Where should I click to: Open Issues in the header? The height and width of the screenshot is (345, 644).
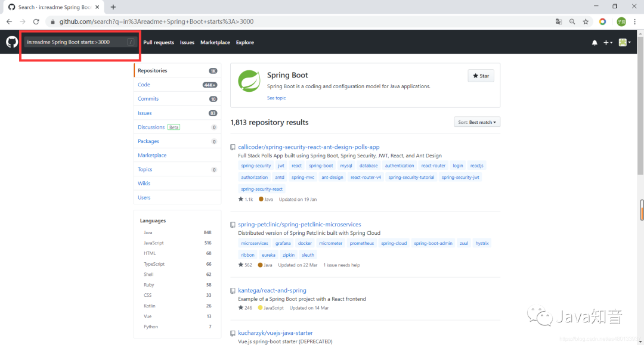click(187, 43)
